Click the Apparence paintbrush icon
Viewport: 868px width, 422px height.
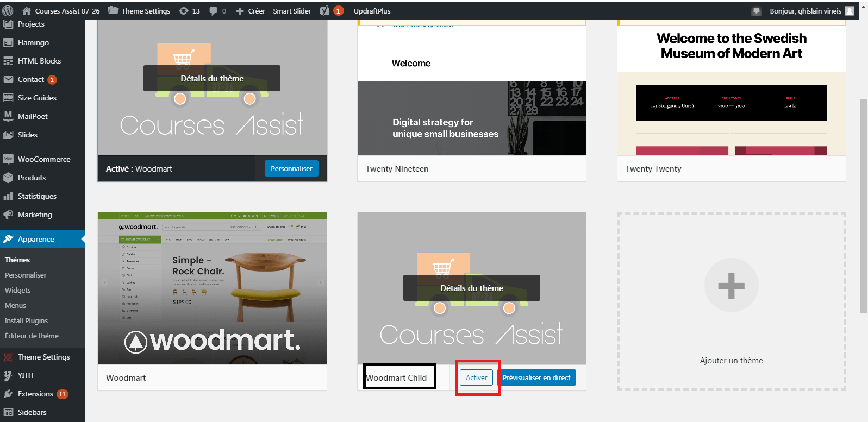tap(8, 239)
